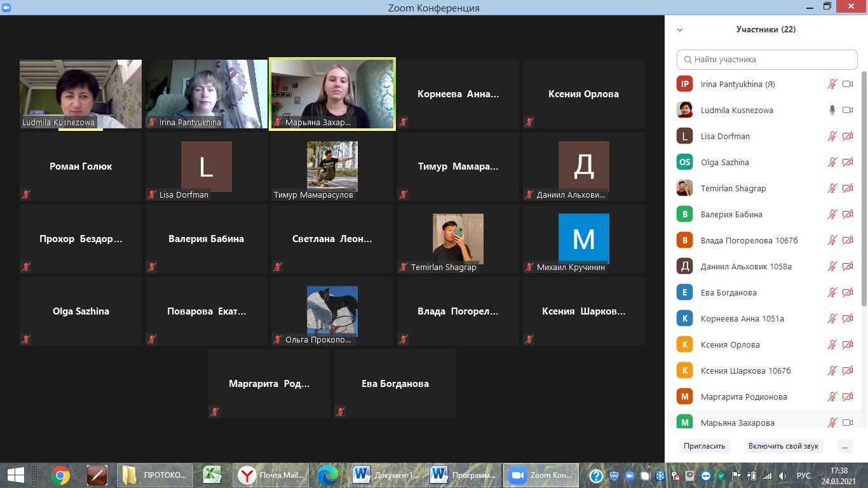The height and width of the screenshot is (488, 868).
Task: Click camera icon in Ludmila Kusnezowa's participant row
Action: pos(848,110)
